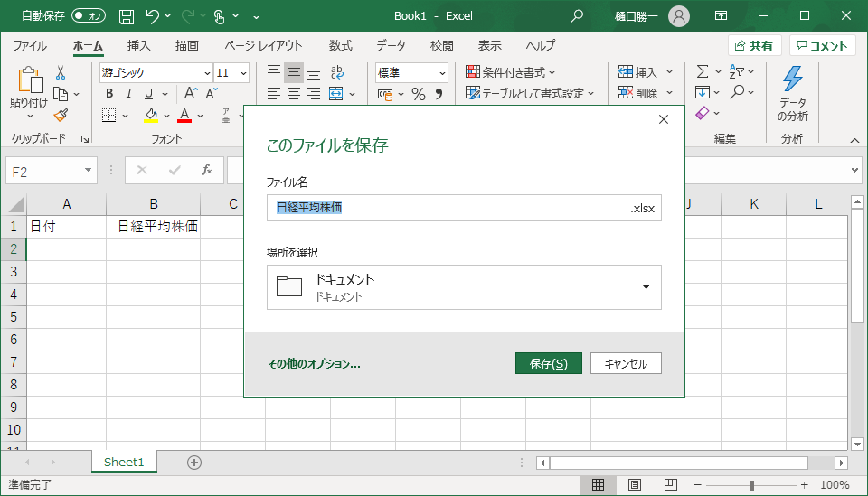Image resolution: width=868 pixels, height=496 pixels.
Task: Click merge and center icon
Action: (x=336, y=93)
